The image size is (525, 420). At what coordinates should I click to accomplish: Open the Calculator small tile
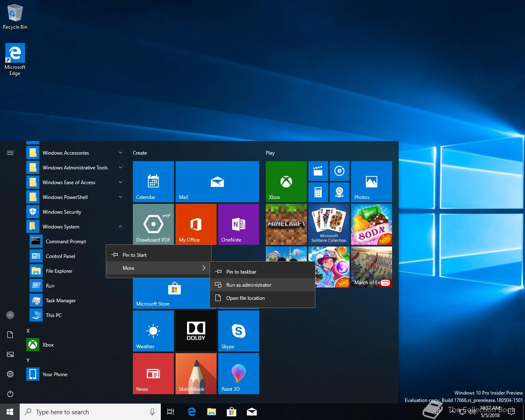pyautogui.click(x=318, y=192)
